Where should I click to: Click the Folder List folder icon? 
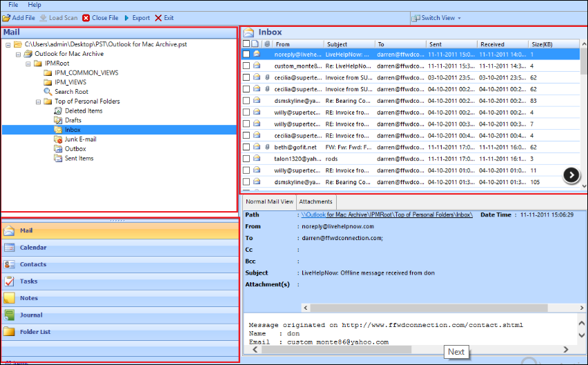click(x=9, y=332)
